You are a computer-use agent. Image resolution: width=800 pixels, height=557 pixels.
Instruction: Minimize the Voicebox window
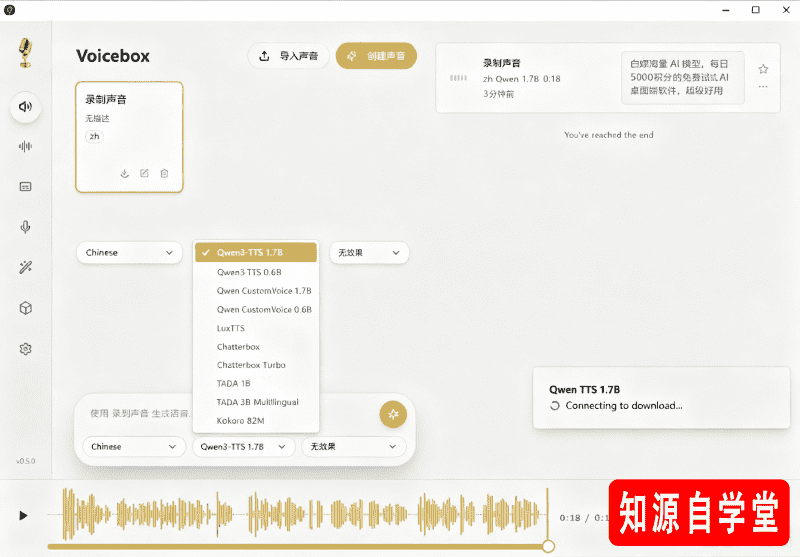(x=726, y=10)
